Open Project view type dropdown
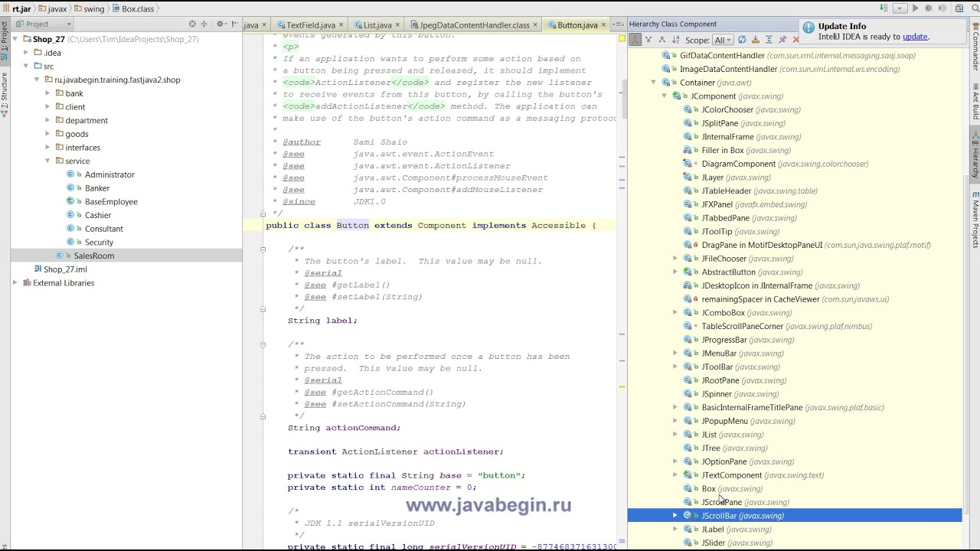This screenshot has width=980, height=551. [x=43, y=24]
